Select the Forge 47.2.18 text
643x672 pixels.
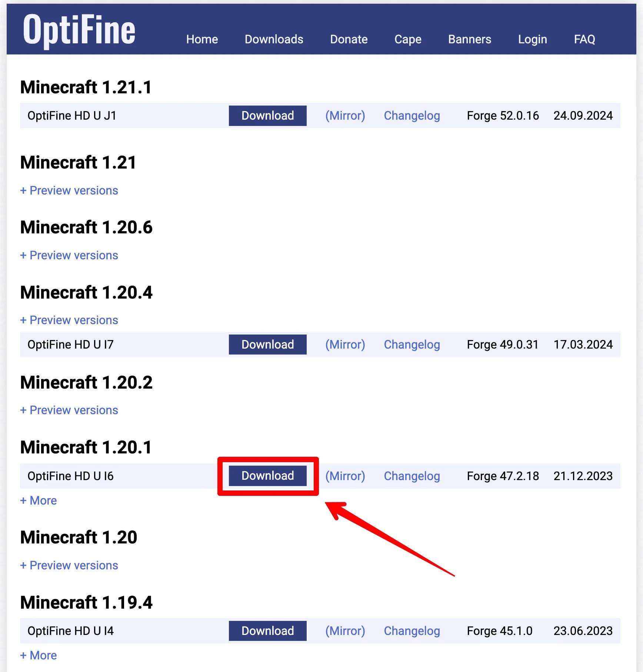(x=503, y=476)
